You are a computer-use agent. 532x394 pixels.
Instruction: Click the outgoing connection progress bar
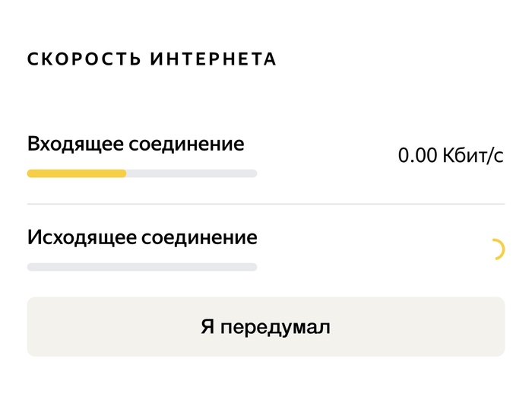[142, 267]
